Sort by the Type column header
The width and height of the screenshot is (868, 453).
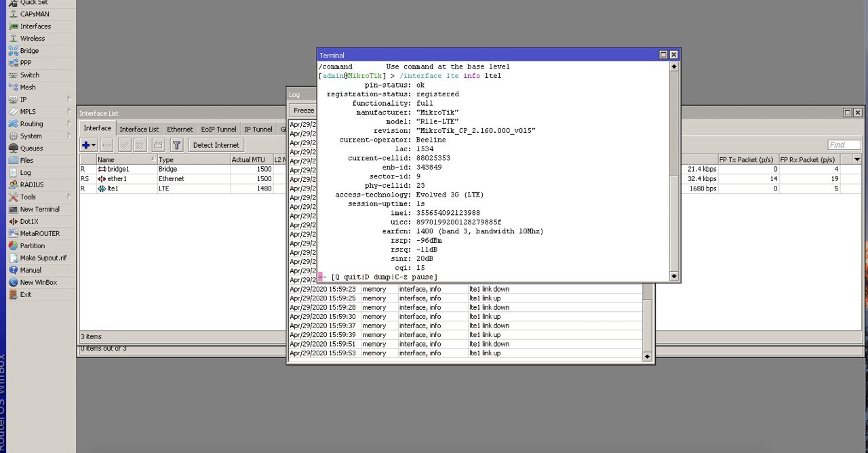tap(193, 160)
